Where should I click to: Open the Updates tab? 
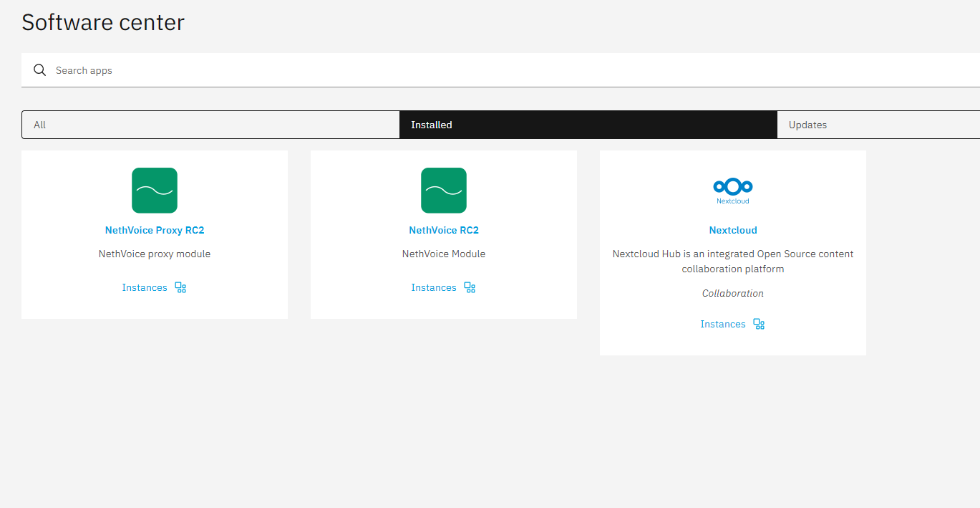pyautogui.click(x=878, y=125)
